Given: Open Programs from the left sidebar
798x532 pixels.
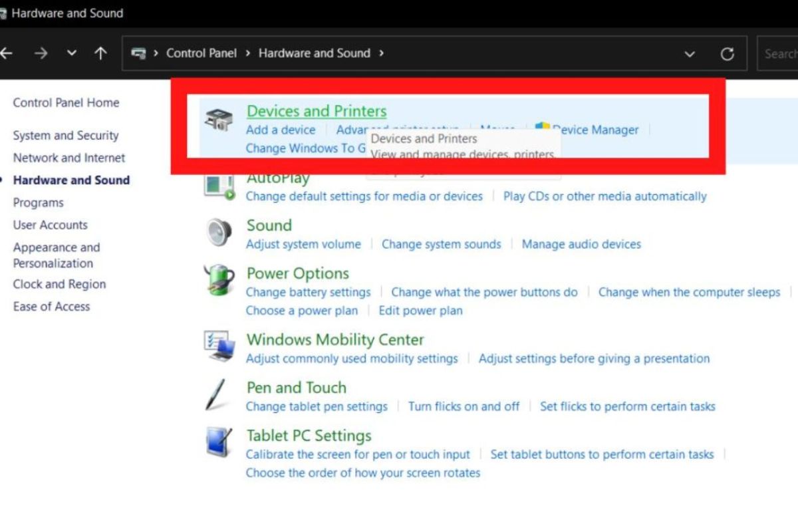Looking at the screenshot, I should pos(39,203).
